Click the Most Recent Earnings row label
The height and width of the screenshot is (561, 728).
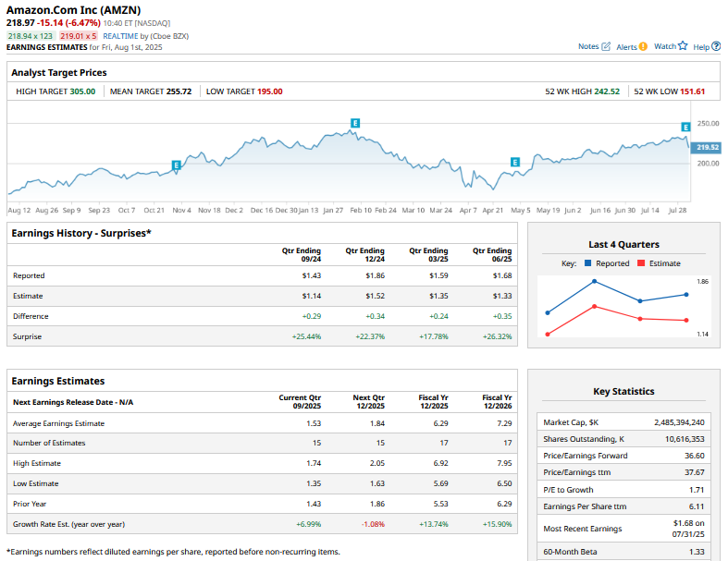click(583, 529)
